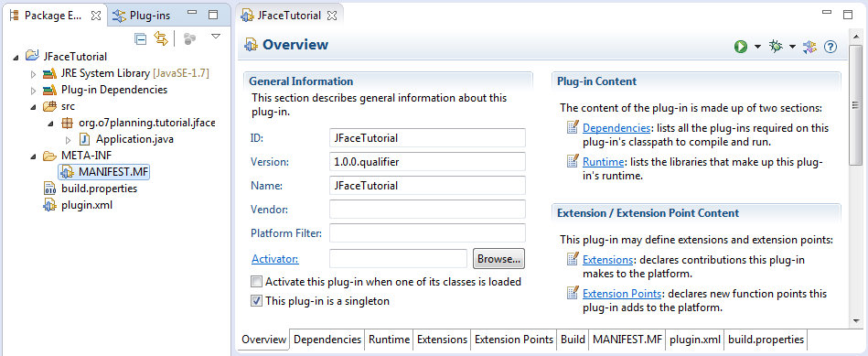Viewport: 868px width, 356px height.
Task: Open the Package Explorer view menu dropdown
Action: 216,38
